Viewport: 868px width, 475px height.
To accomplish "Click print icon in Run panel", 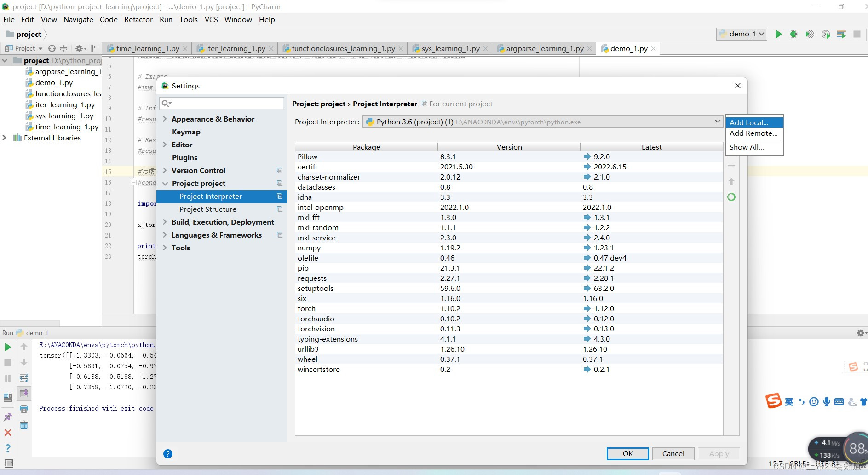I will point(24,409).
